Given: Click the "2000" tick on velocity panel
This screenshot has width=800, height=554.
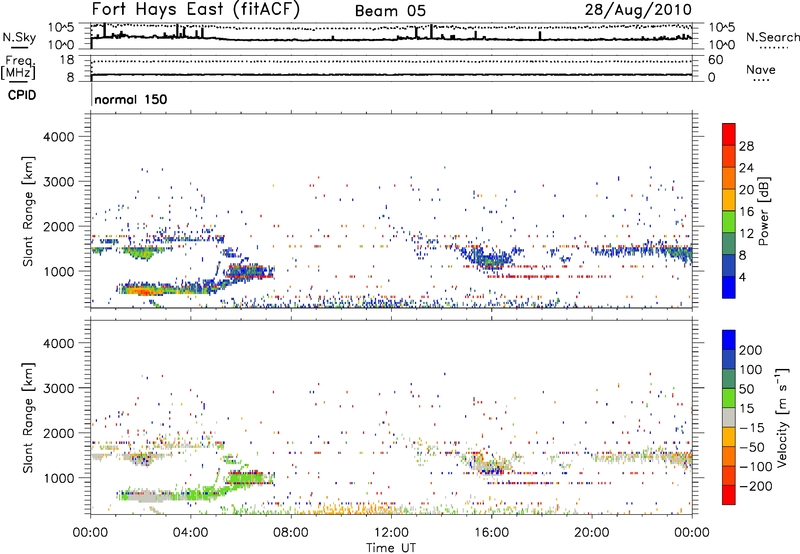Looking at the screenshot, I should tap(59, 433).
